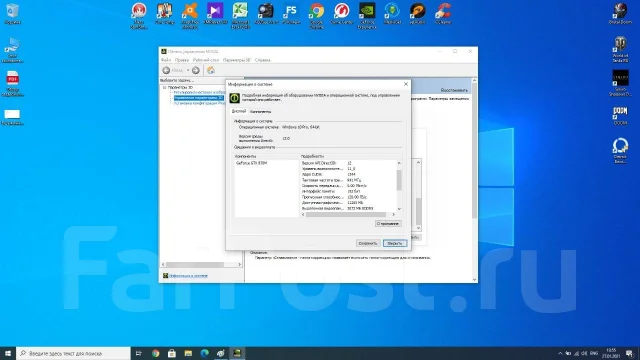
Task: Open the Параметры 3D menu
Action: click(x=236, y=60)
